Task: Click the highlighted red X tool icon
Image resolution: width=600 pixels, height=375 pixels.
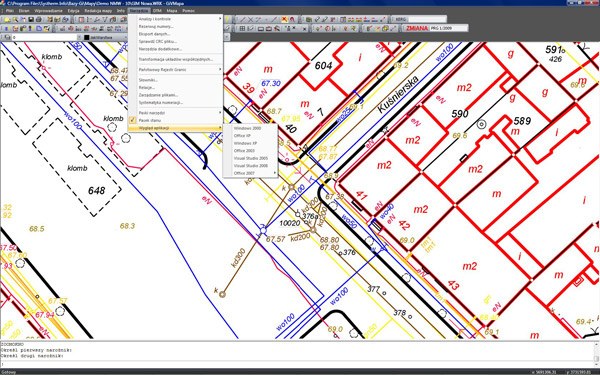Action: click(x=285, y=19)
